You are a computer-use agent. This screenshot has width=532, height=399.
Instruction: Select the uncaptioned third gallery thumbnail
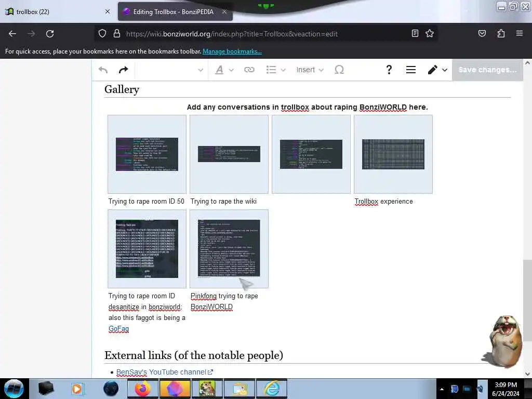[311, 154]
